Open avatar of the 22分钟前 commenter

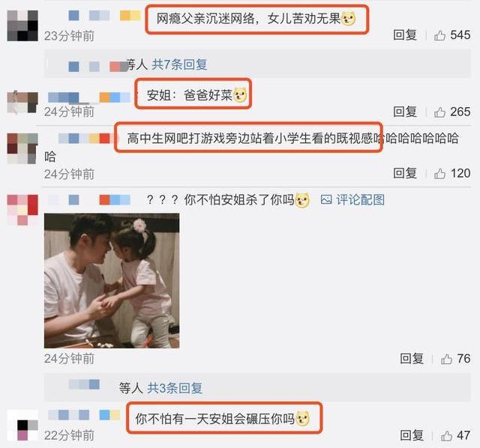tap(22, 426)
